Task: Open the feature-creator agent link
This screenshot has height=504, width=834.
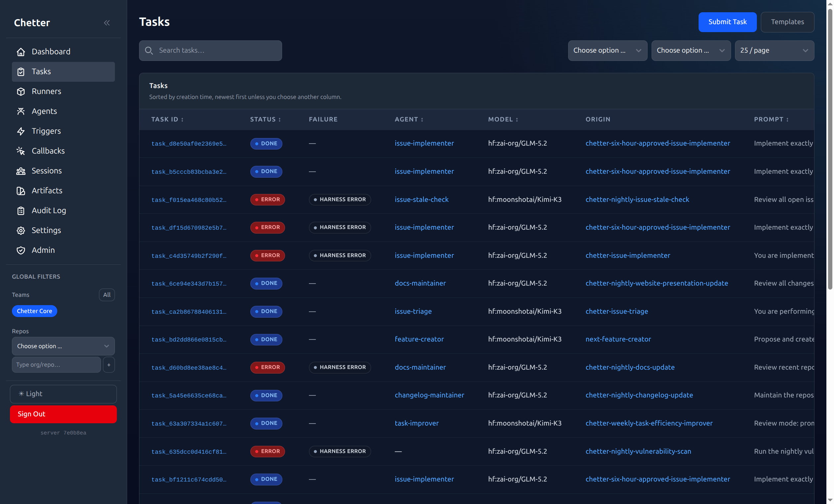Action: [x=419, y=339]
